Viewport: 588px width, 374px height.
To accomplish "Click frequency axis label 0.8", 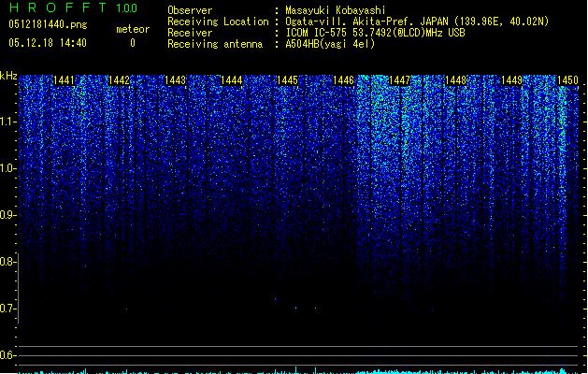I will [x=7, y=262].
